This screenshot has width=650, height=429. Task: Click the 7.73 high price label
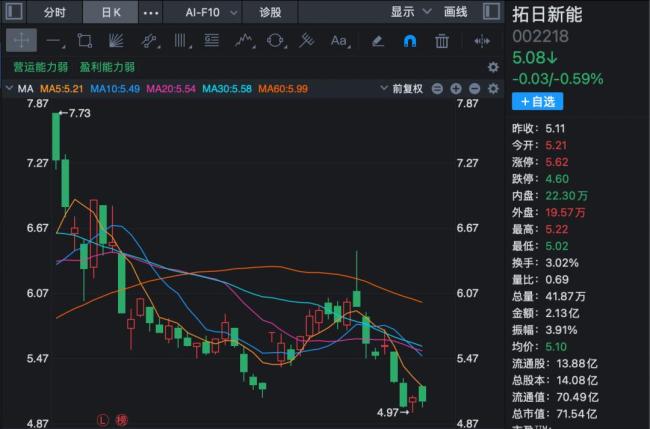[x=79, y=113]
